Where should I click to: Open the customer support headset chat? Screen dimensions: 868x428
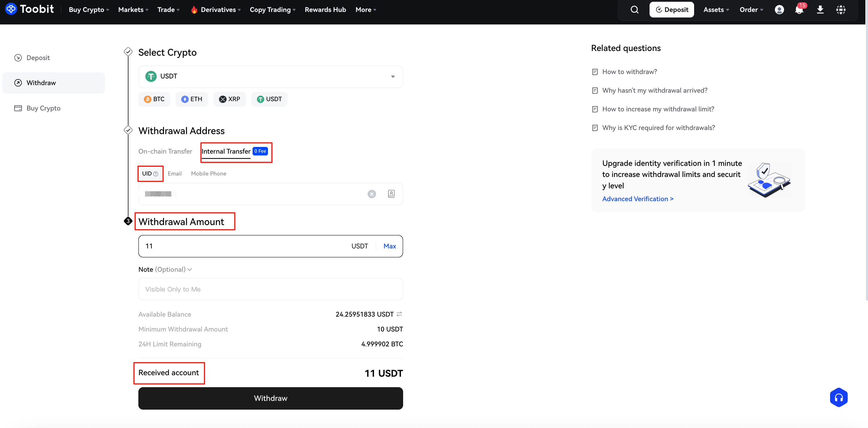(838, 397)
